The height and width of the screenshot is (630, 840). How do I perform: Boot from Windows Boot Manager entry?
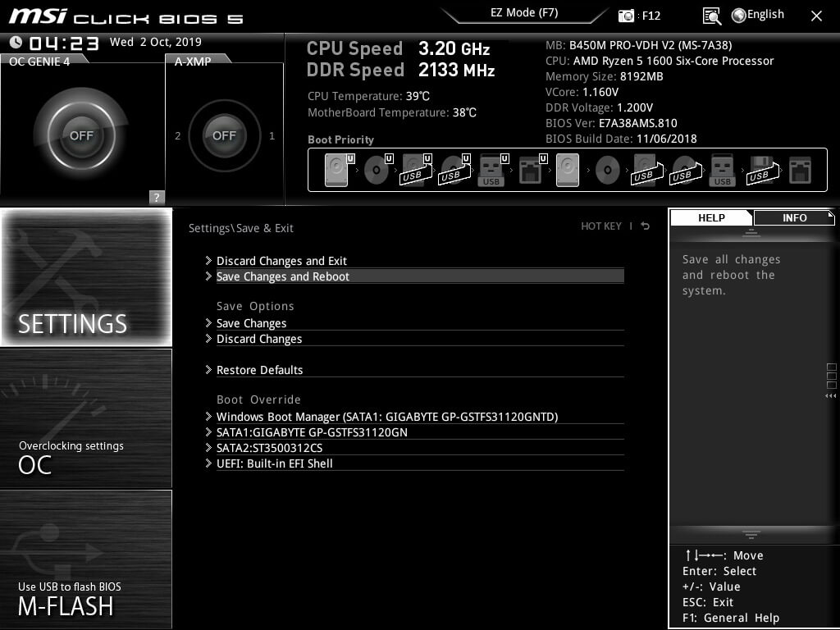[x=414, y=417]
